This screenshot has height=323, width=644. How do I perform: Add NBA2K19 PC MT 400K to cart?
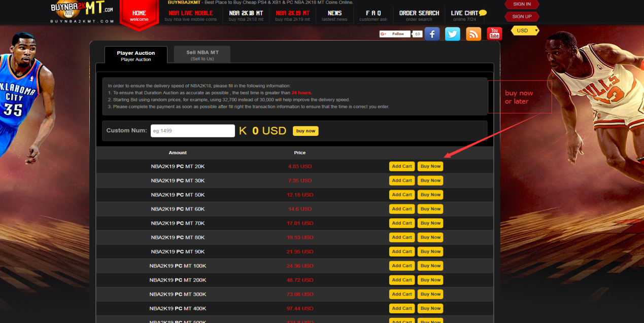[402, 308]
